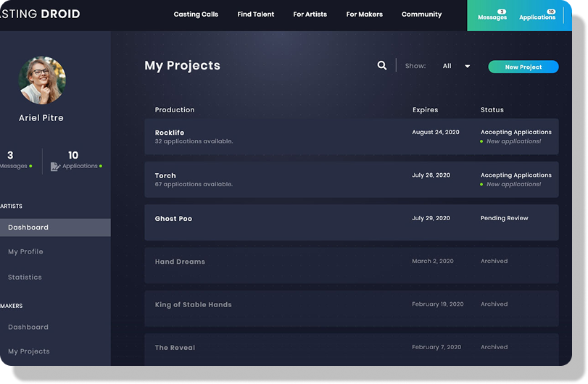
Task: Open the Ghost Poo production
Action: tap(352, 222)
